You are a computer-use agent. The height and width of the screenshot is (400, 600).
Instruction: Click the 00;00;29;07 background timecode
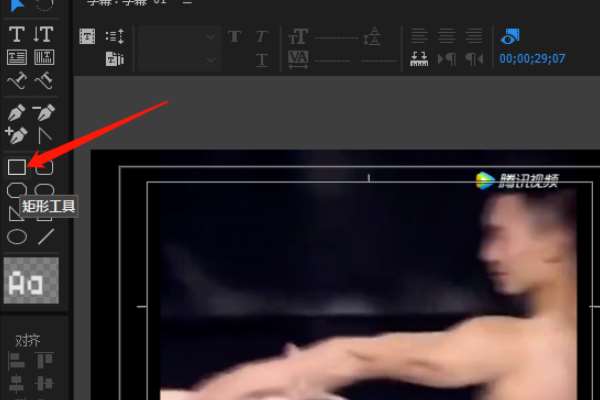532,59
